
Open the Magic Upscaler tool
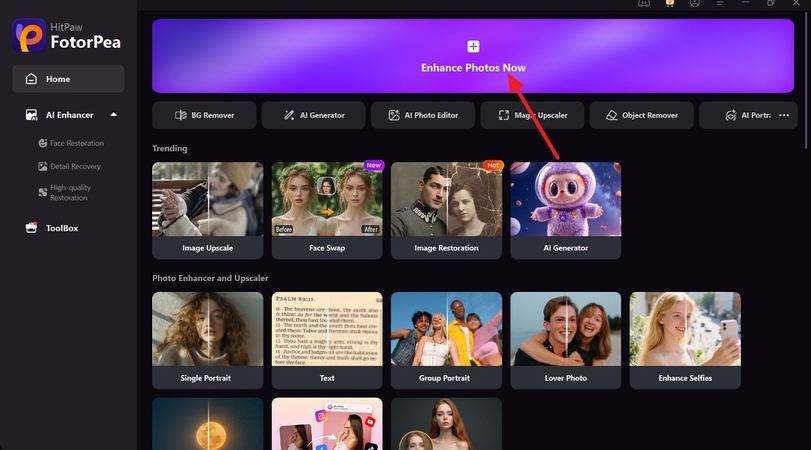[x=532, y=115]
